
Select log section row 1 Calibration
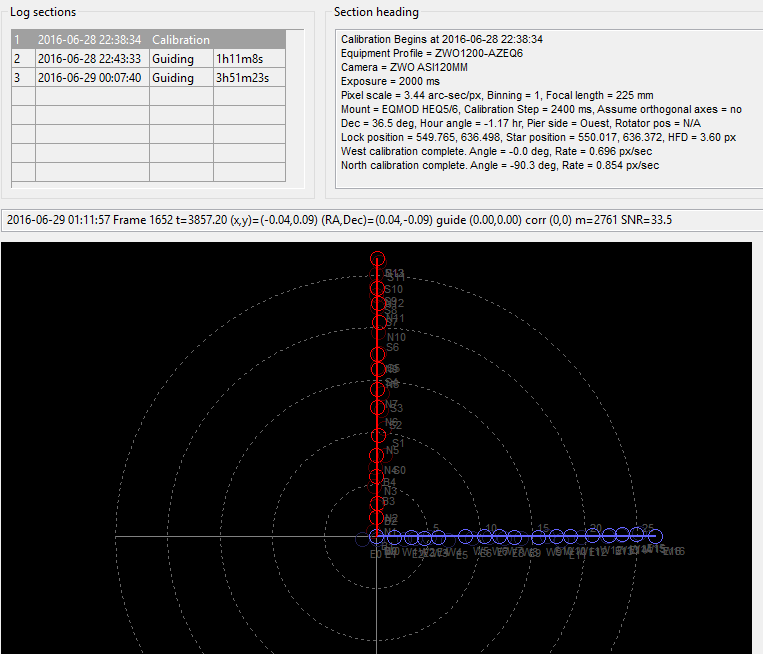click(148, 39)
